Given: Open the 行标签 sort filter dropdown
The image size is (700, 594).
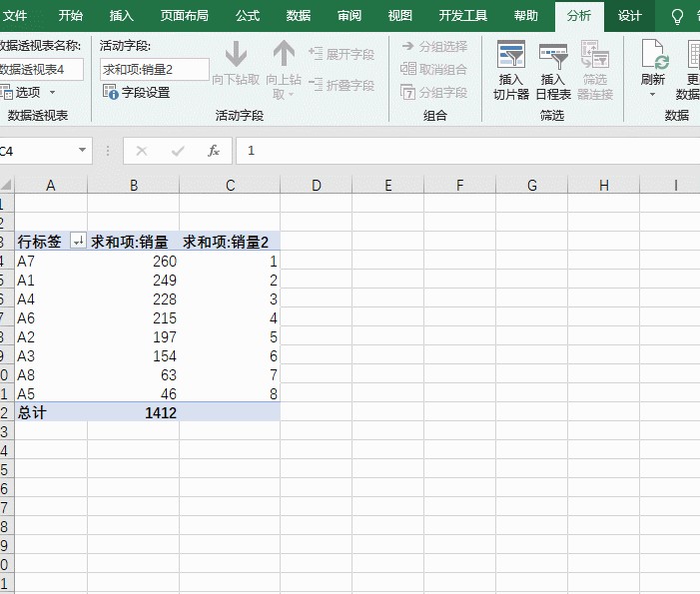Looking at the screenshot, I should tap(78, 241).
